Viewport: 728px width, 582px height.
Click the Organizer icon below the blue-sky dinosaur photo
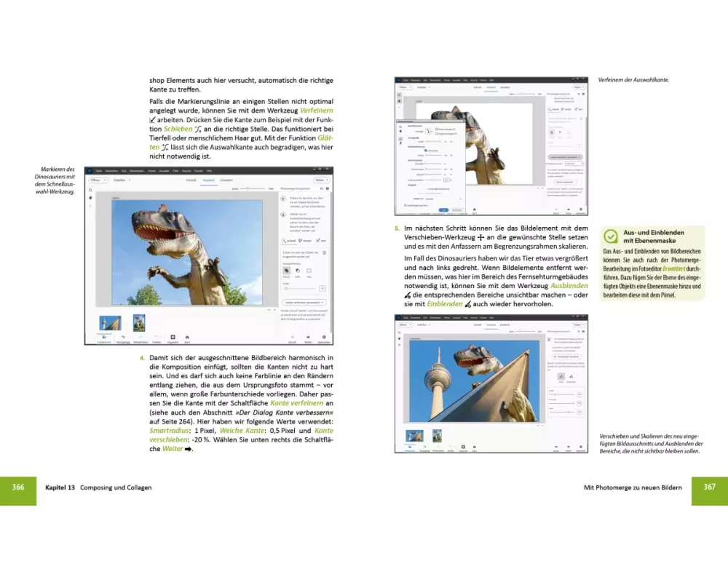pos(173,338)
